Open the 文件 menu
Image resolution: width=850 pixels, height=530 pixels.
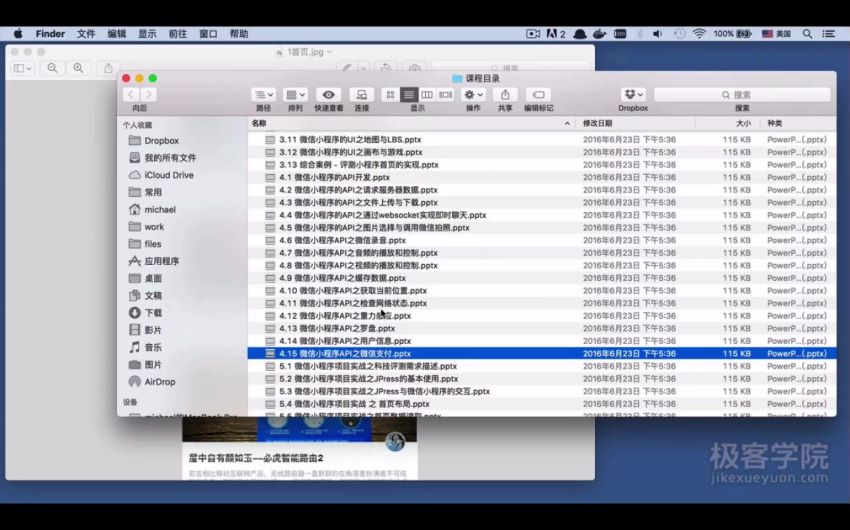86,34
